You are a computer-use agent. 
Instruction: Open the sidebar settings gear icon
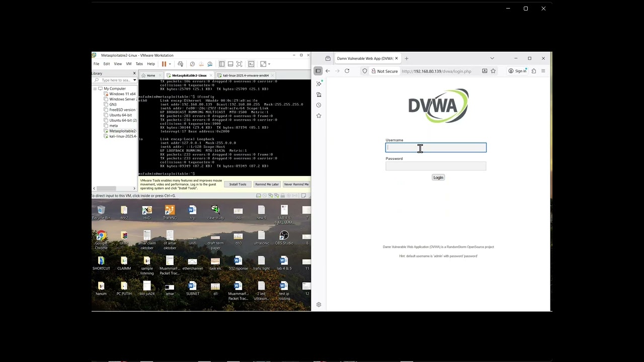pos(318,305)
